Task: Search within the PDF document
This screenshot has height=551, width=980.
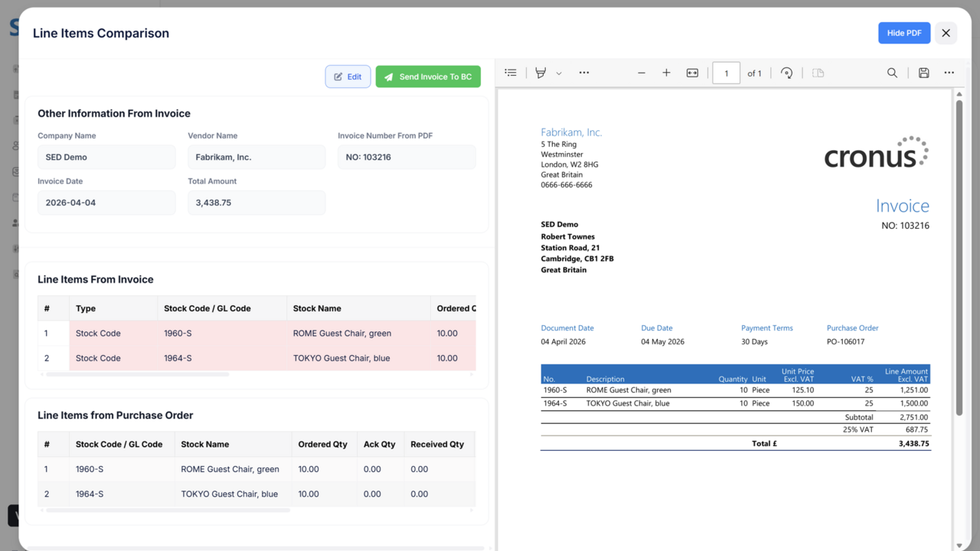Action: click(892, 73)
